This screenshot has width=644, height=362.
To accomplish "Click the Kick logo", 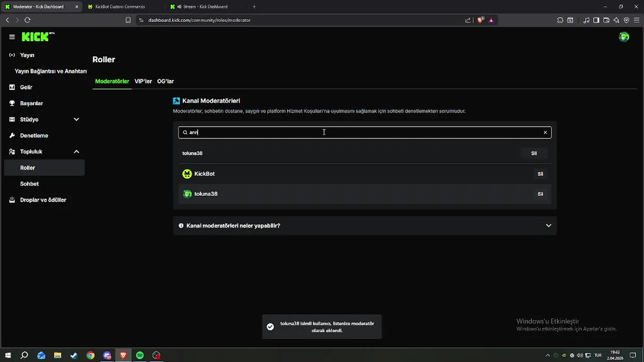I will [38, 37].
